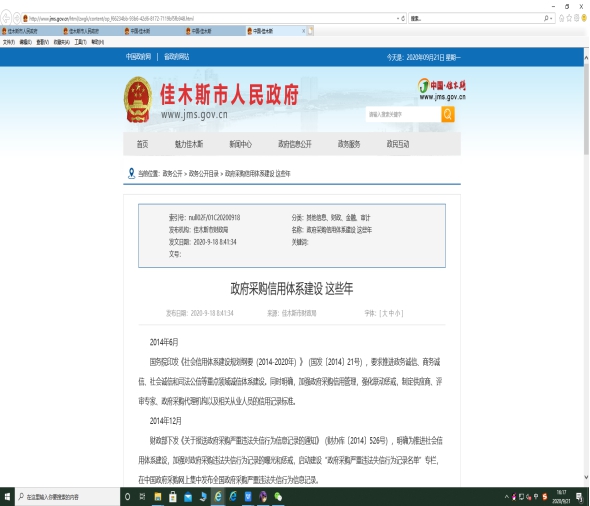Open the Windows Start menu
Screen dimensions: 590x506
[7, 497]
